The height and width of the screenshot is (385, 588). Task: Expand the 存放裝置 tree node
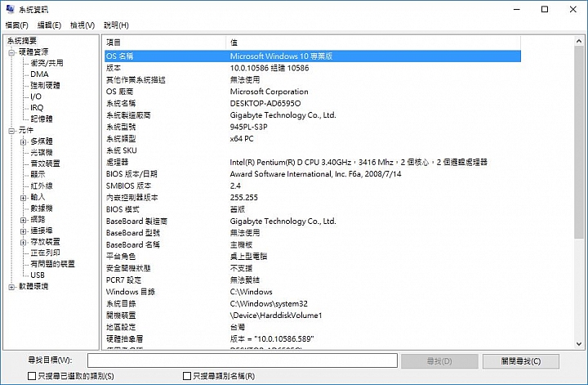(23, 243)
